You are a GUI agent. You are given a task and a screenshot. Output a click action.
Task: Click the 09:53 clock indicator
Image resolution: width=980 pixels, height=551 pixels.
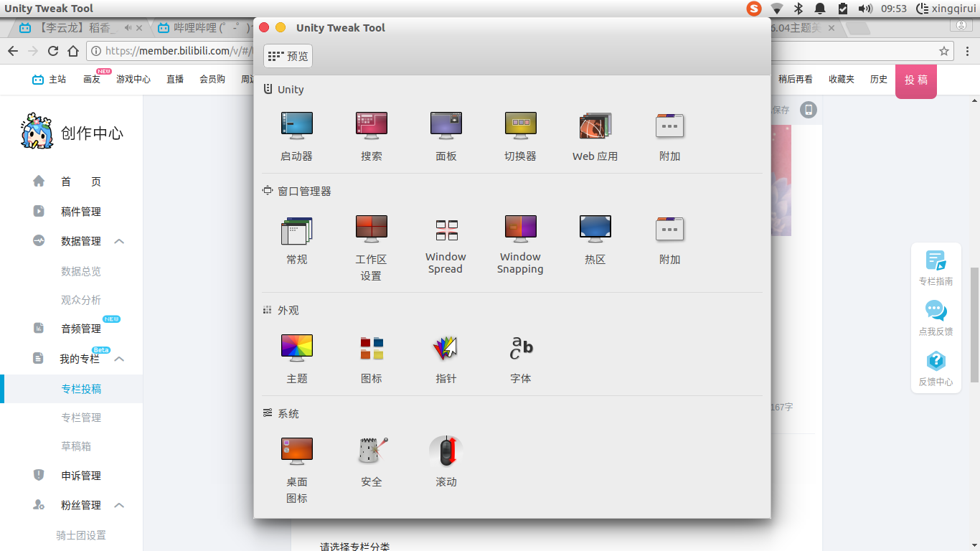894,9
